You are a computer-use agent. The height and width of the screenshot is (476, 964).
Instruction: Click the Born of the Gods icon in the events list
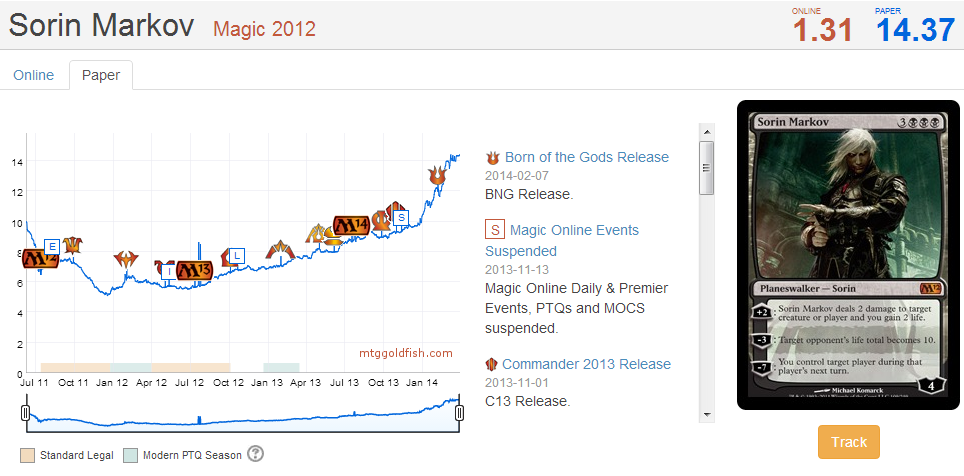tap(492, 157)
